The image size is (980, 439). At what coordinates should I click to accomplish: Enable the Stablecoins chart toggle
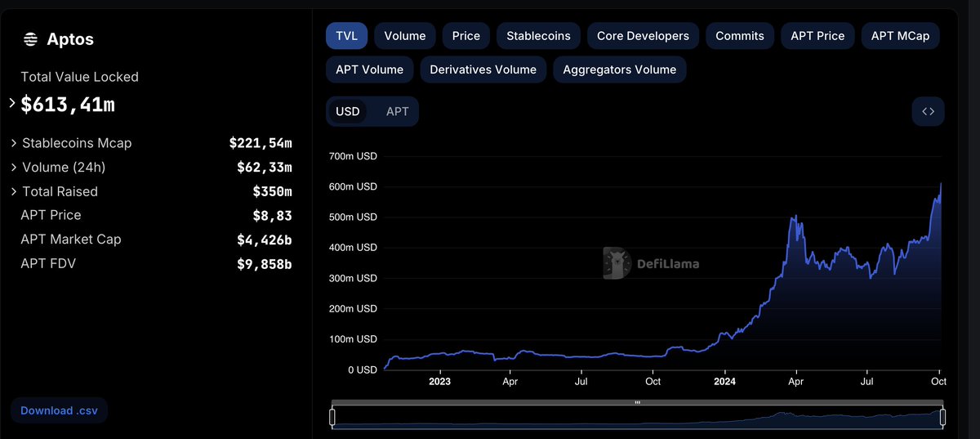539,36
